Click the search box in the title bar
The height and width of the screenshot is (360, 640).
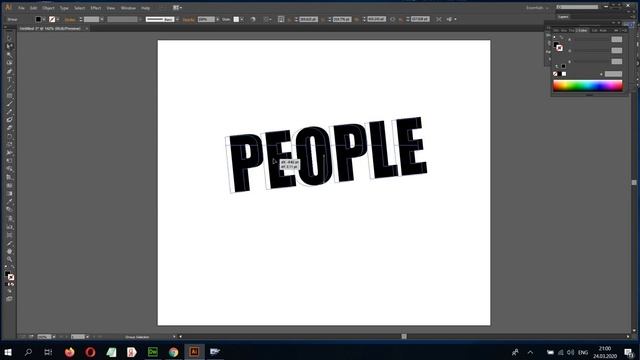[x=577, y=7]
